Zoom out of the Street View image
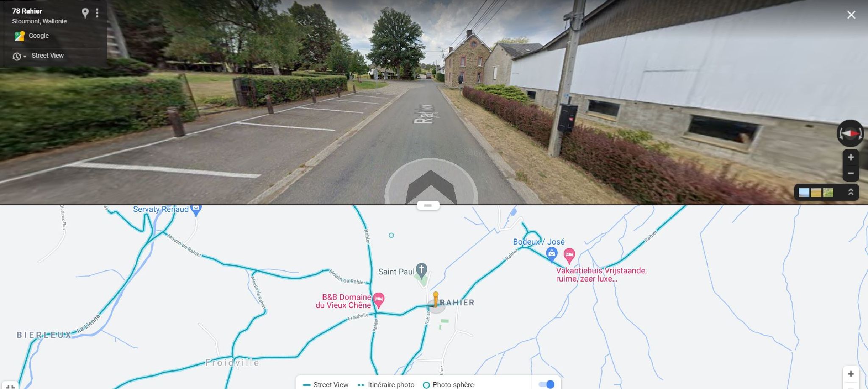Screen dimensions: 868x389 (x=851, y=173)
